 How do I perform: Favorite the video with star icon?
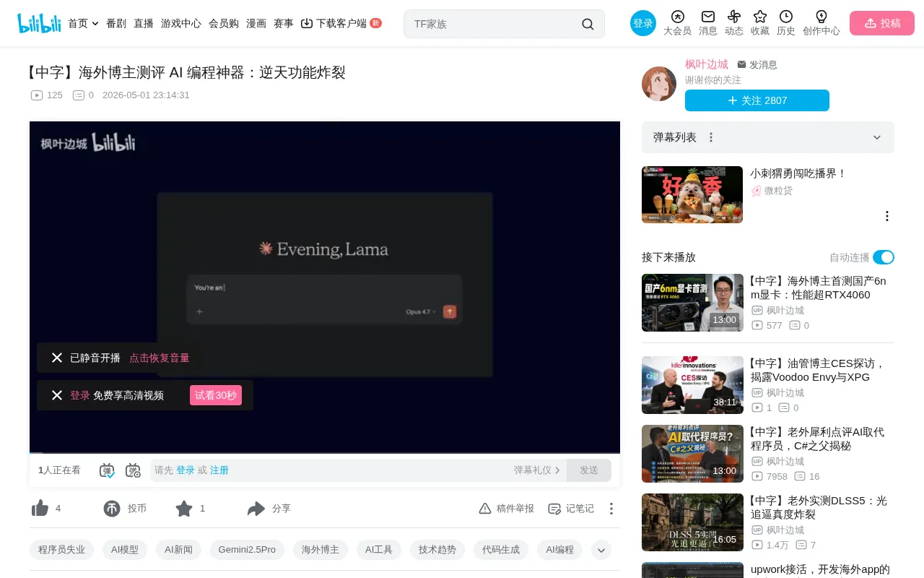pyautogui.click(x=184, y=509)
